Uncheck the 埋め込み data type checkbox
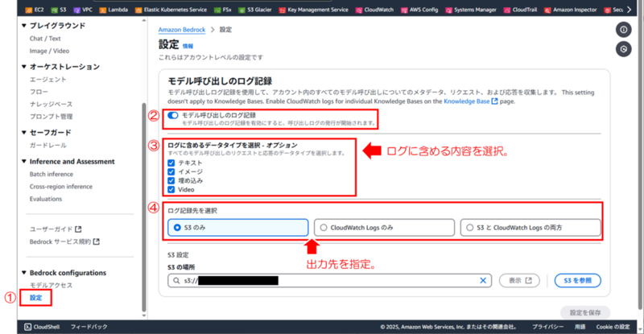This screenshot has width=644, height=334. (171, 181)
